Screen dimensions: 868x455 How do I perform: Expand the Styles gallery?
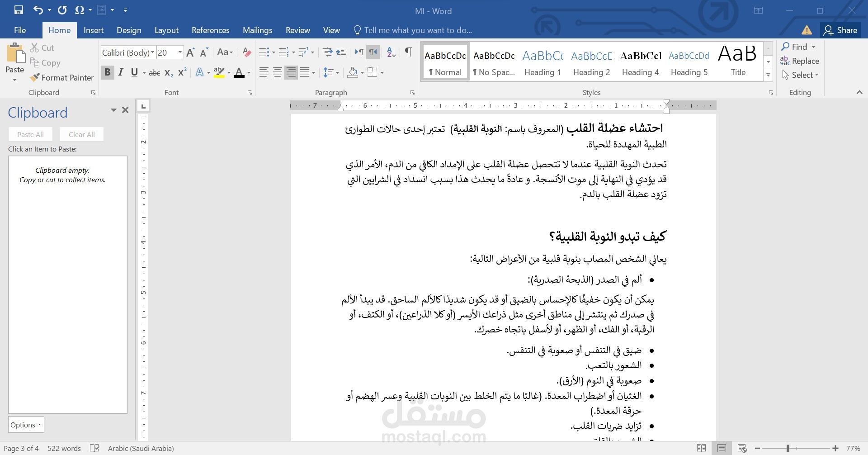768,75
